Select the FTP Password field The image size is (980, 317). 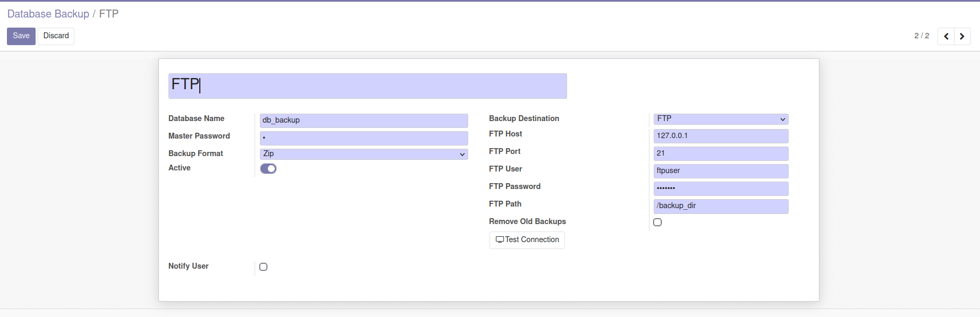[721, 189]
